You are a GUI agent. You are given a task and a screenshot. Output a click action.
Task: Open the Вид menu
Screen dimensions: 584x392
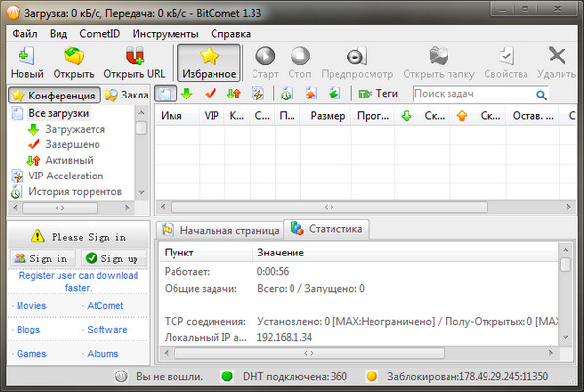tap(58, 34)
